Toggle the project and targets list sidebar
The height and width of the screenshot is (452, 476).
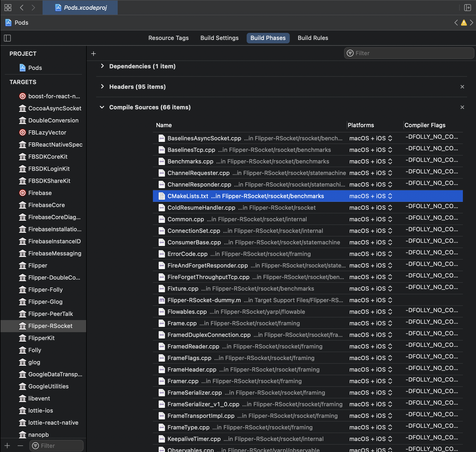[x=7, y=38]
